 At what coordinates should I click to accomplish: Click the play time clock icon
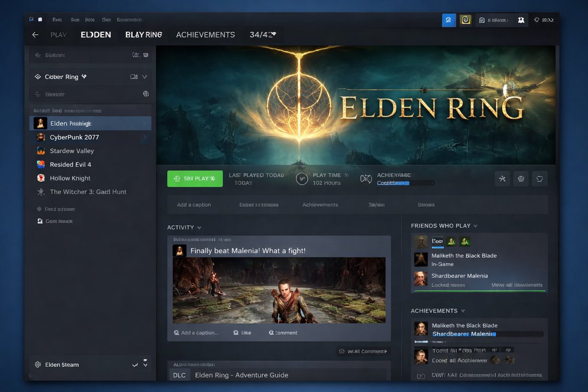pyautogui.click(x=302, y=179)
